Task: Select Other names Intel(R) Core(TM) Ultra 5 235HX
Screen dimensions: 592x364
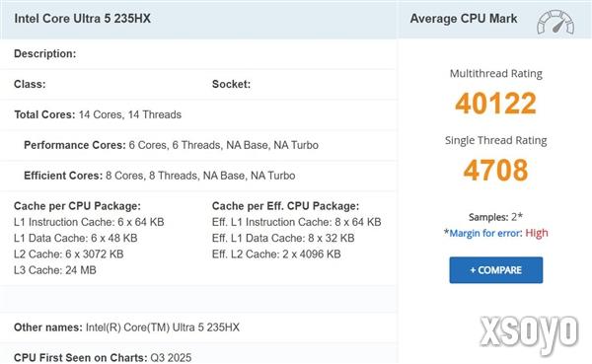Action: [127, 328]
